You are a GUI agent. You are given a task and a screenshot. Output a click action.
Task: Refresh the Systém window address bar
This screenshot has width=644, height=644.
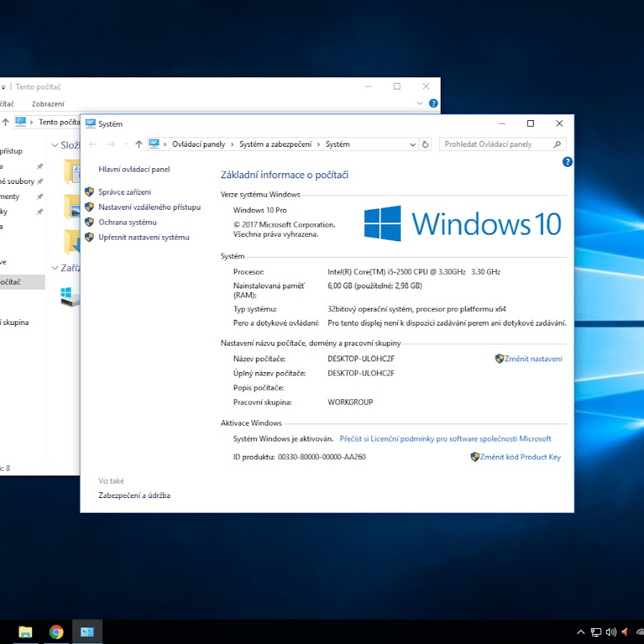point(426,144)
